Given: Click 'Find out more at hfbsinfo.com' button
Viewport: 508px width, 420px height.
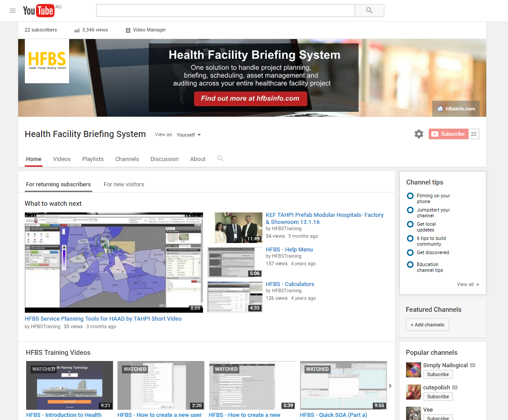Looking at the screenshot, I should [x=250, y=98].
